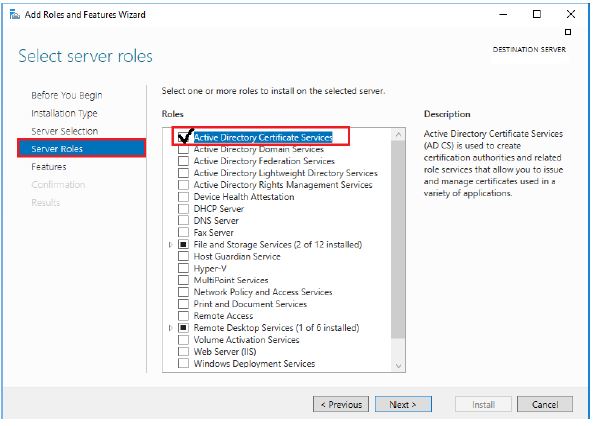
Task: Click the greyed-out Install button
Action: click(x=484, y=404)
